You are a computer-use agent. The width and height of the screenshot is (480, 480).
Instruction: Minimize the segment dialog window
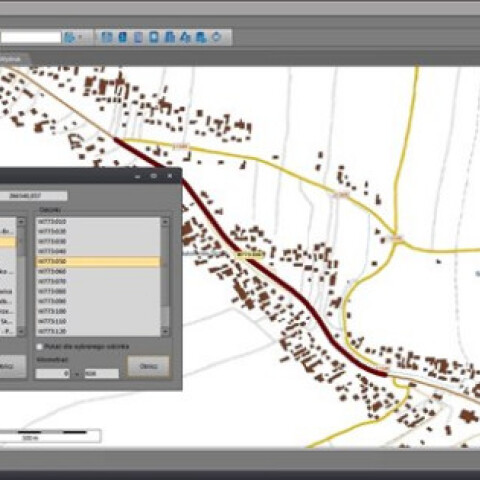tap(138, 176)
